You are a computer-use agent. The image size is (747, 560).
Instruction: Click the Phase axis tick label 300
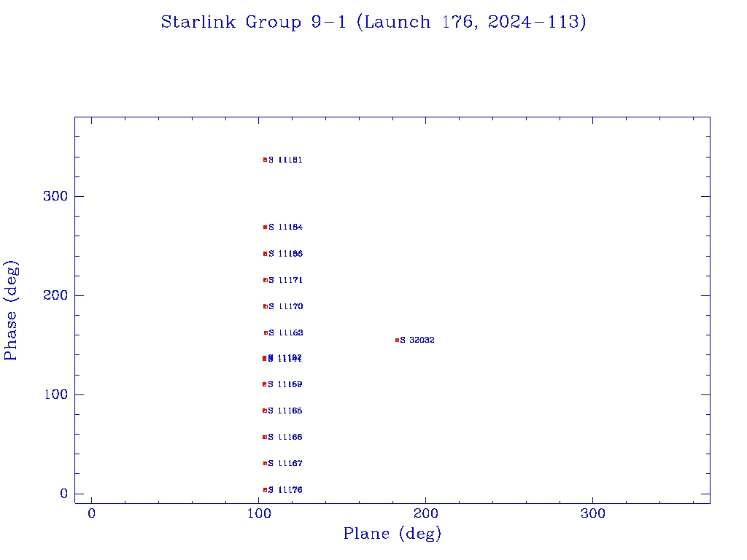(55, 196)
